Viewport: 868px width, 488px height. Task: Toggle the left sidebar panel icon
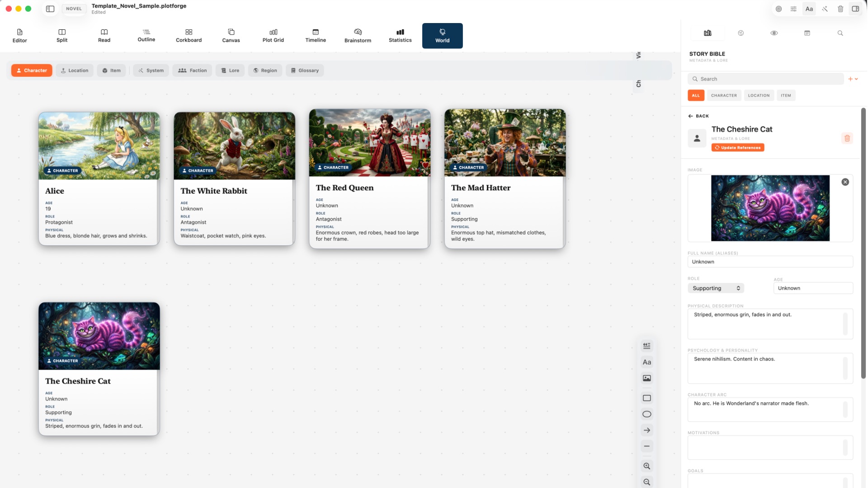[x=50, y=9]
